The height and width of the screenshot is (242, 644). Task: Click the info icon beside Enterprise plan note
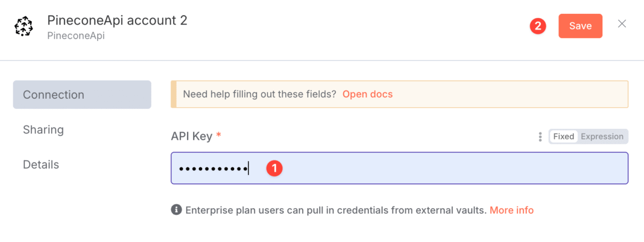[x=177, y=210]
